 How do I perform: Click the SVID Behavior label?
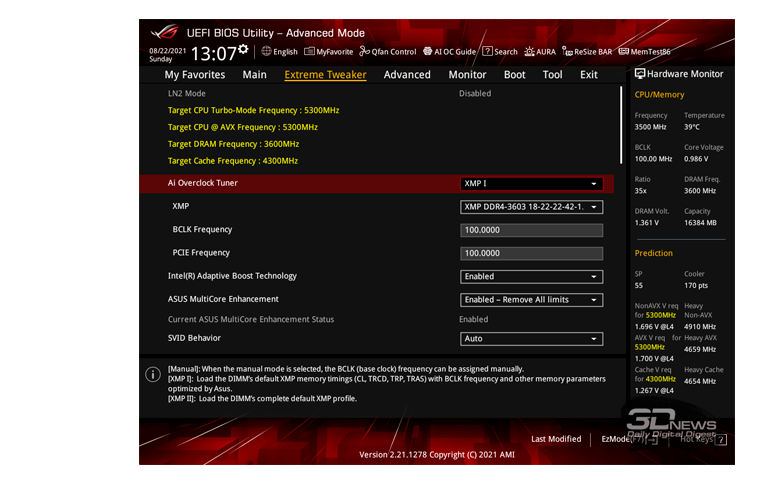[194, 338]
